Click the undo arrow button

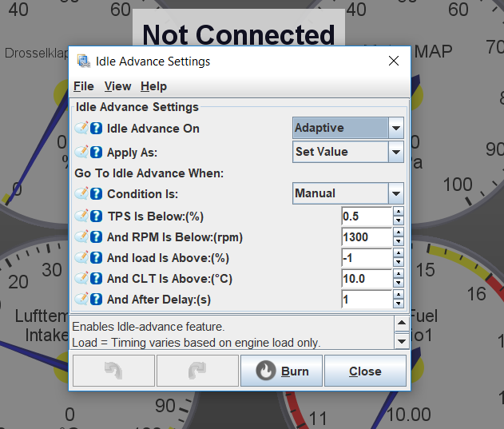(x=112, y=371)
